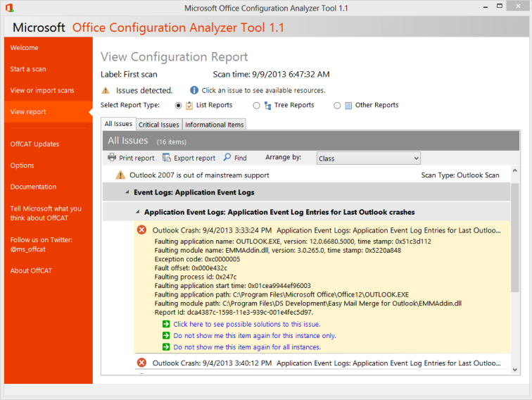This screenshot has height=400, width=532.
Task: Click green arrow next to possible solutions link
Action: [166, 324]
